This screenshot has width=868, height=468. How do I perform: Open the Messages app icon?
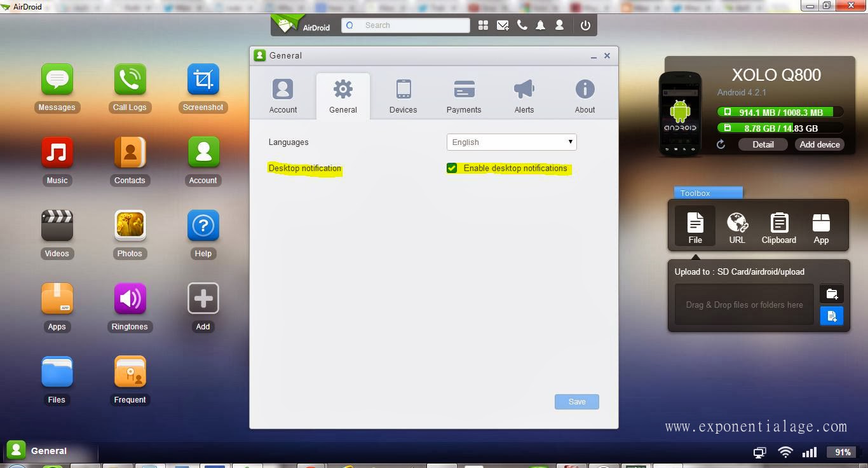click(57, 79)
